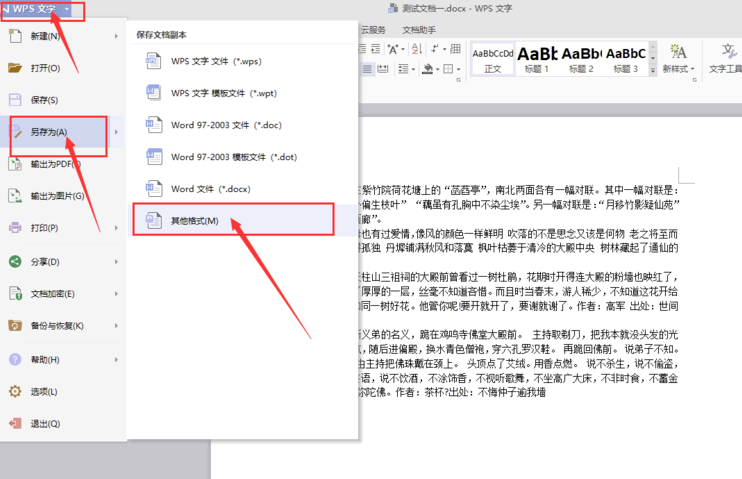Image resolution: width=742 pixels, height=479 pixels.
Task: Choose 其他格式 save format
Action: tap(195, 220)
